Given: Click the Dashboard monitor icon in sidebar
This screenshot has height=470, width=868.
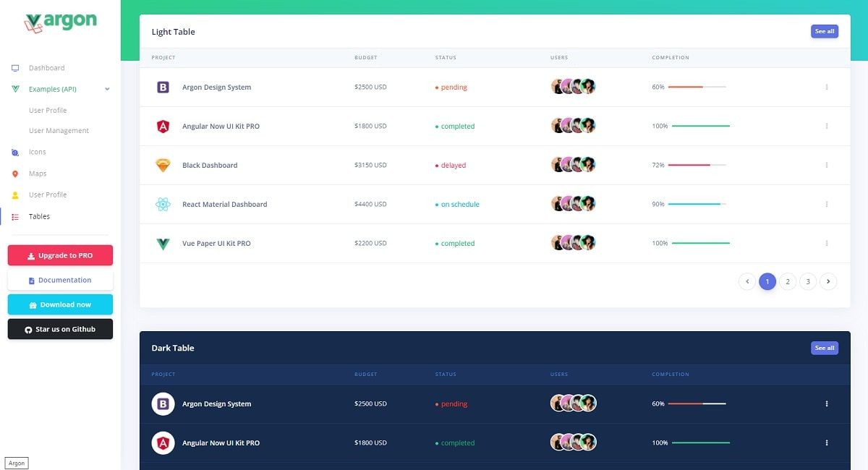Looking at the screenshot, I should tap(15, 68).
